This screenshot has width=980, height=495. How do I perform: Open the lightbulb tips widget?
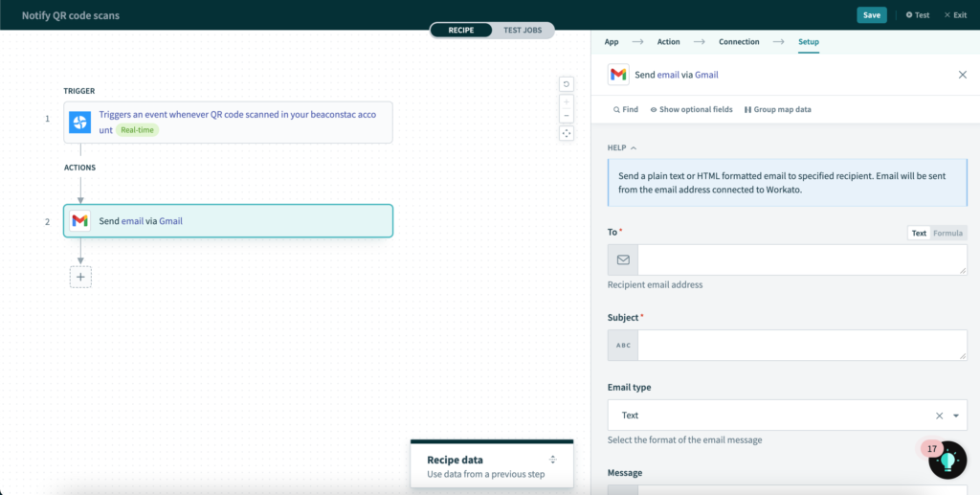[948, 460]
